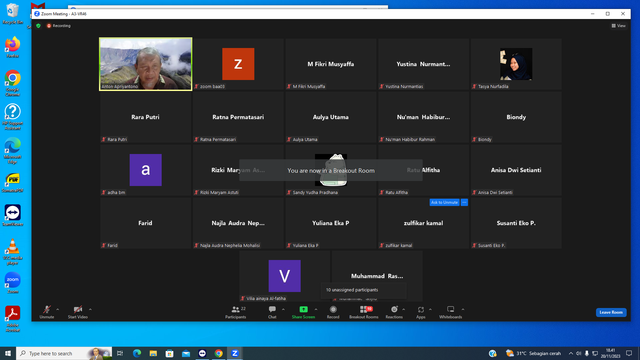Image resolution: width=640 pixels, height=360 pixels.
Task: Open VLC media player desktop shortcut
Action: point(12,251)
